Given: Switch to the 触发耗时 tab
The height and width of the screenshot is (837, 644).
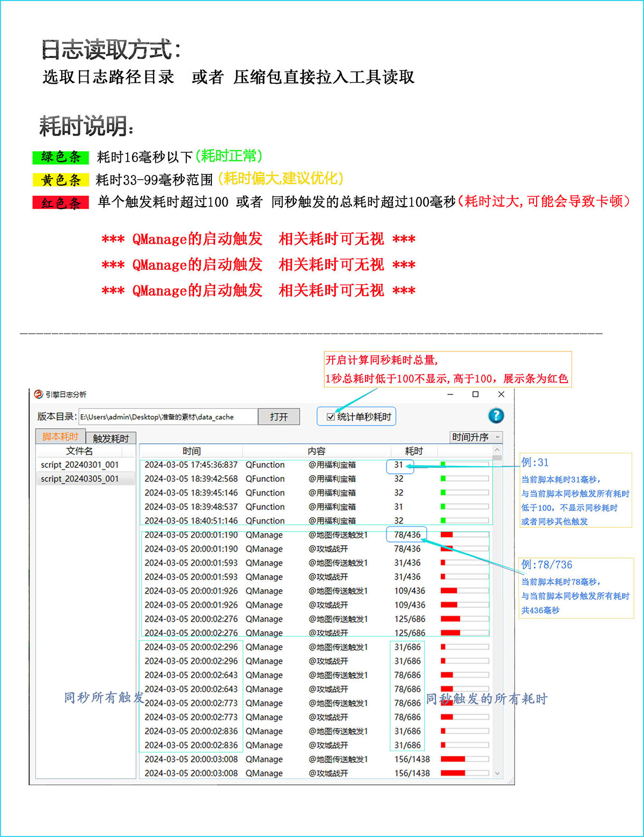Looking at the screenshot, I should [x=111, y=438].
